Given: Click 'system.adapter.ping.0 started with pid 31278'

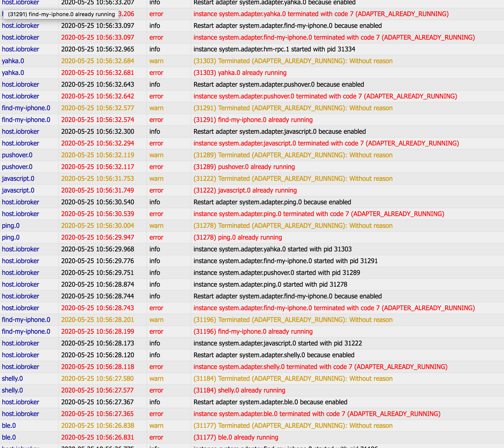Looking at the screenshot, I should 270,284.
